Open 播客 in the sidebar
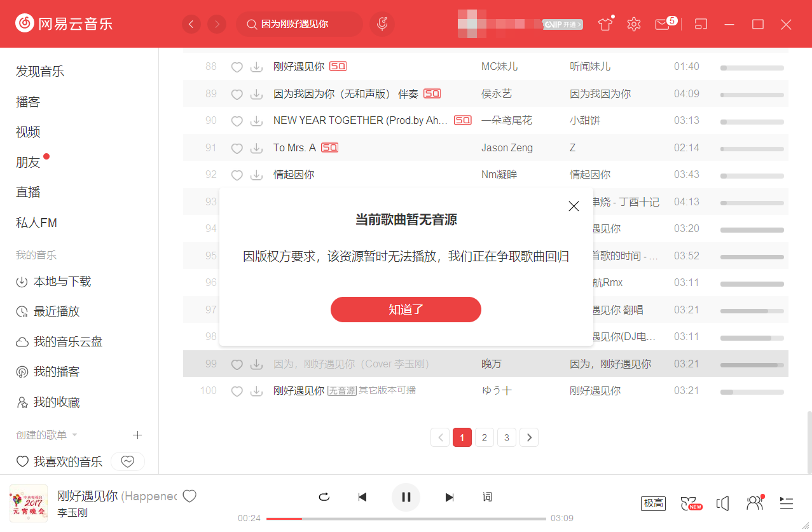This screenshot has height=532, width=812. click(28, 102)
